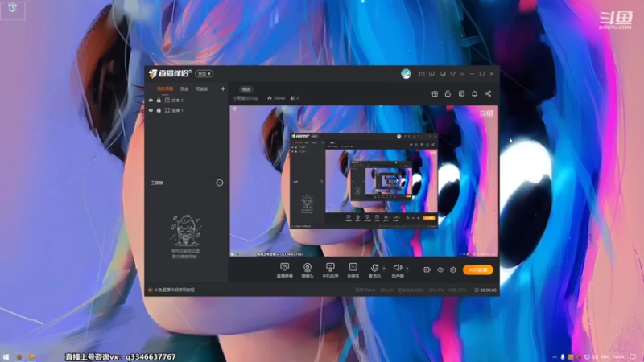Open the feedback chat icon in title bar
The image size is (644, 362).
[431, 74]
